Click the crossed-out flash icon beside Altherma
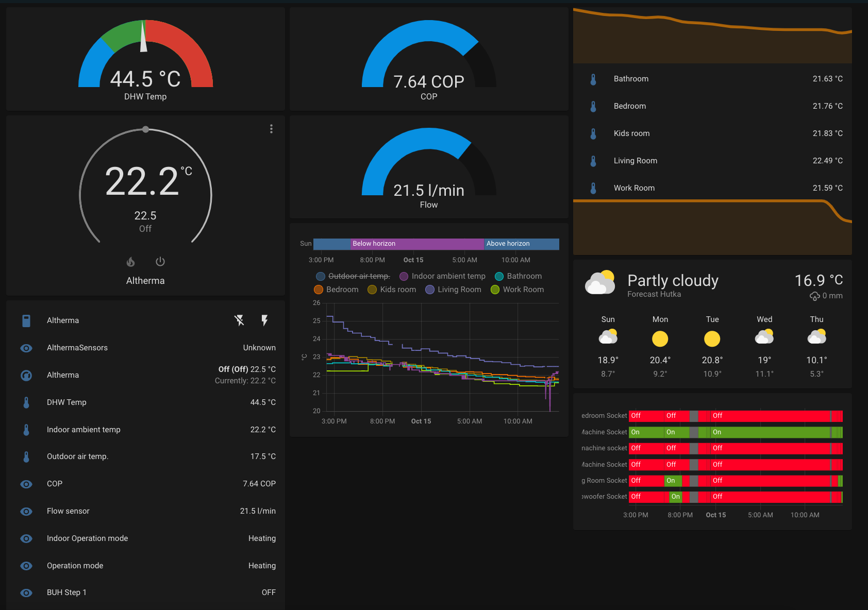The height and width of the screenshot is (610, 868). 239,320
